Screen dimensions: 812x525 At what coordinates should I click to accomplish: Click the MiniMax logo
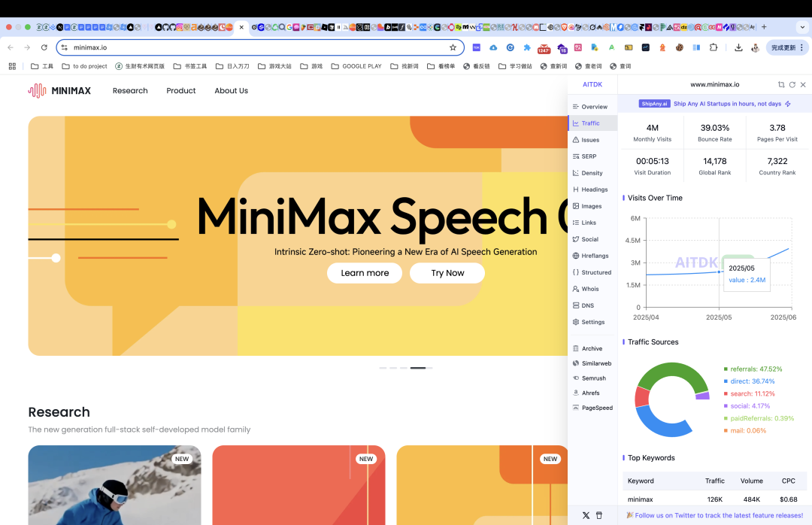pyautogui.click(x=59, y=91)
